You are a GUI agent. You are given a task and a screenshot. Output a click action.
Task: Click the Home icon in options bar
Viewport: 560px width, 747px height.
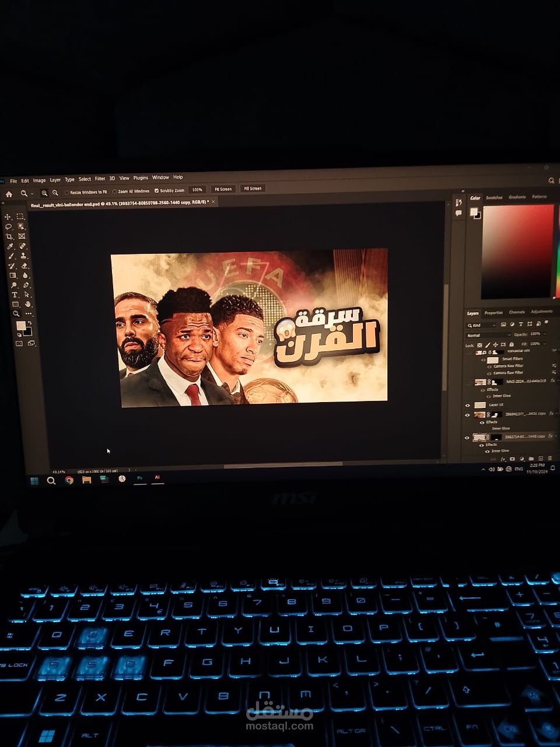click(x=9, y=194)
